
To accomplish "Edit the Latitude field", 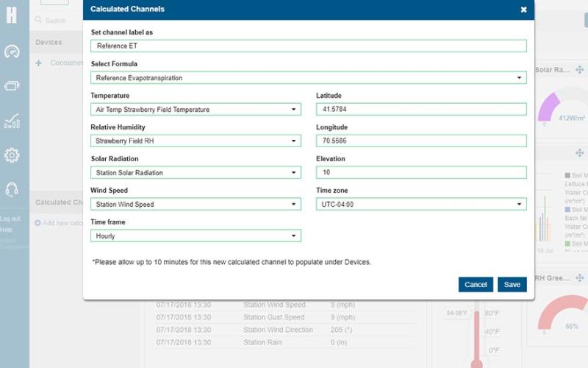I will pyautogui.click(x=421, y=110).
